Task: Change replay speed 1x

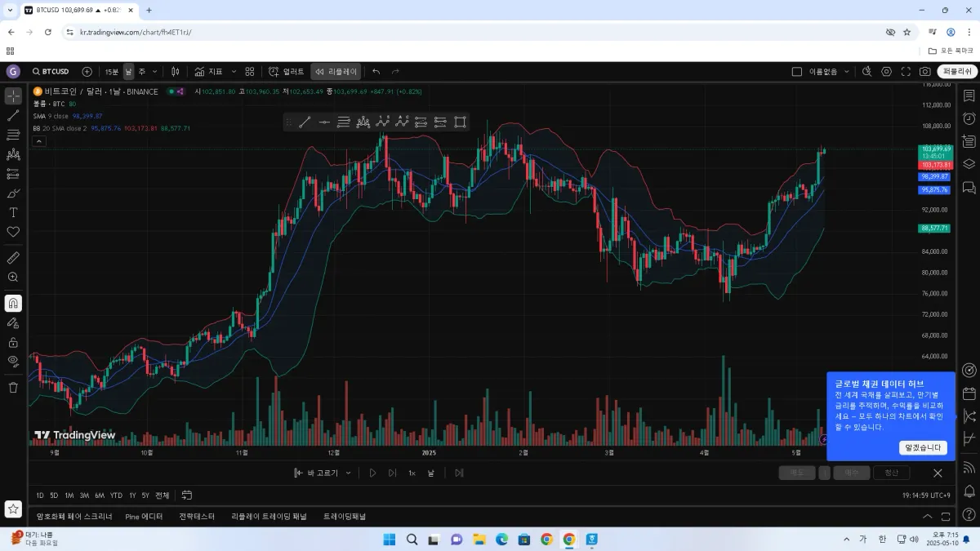Action: click(x=412, y=473)
